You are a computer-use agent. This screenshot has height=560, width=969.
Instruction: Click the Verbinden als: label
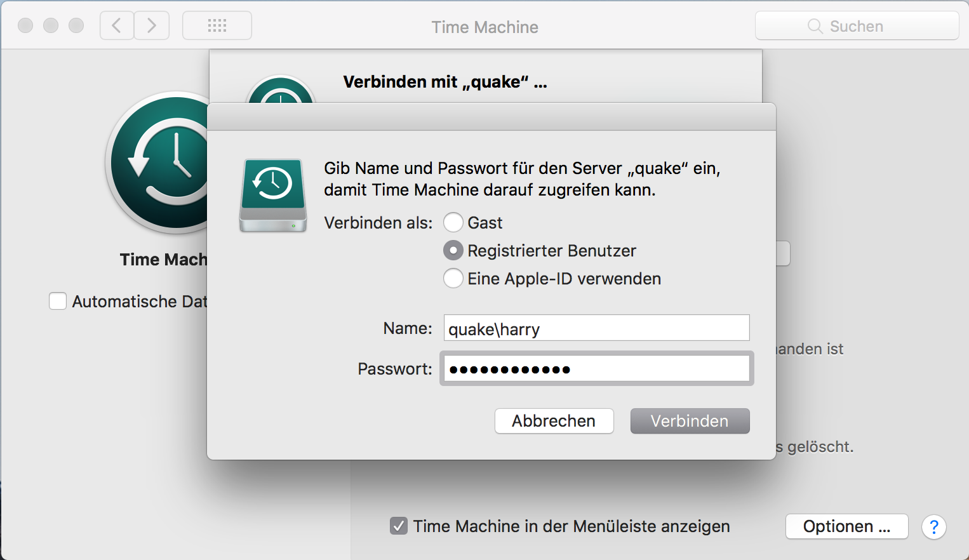[378, 223]
